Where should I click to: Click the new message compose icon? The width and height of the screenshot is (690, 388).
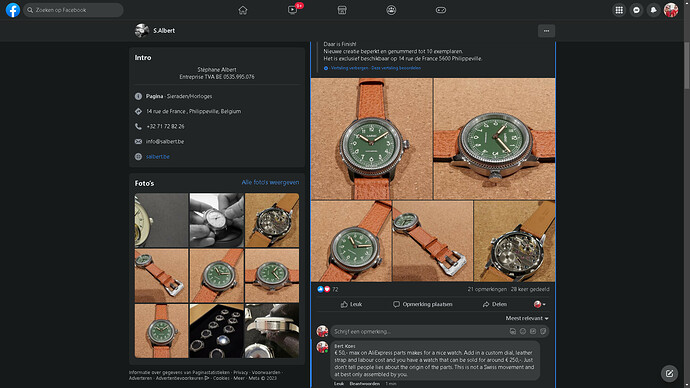tap(669, 373)
